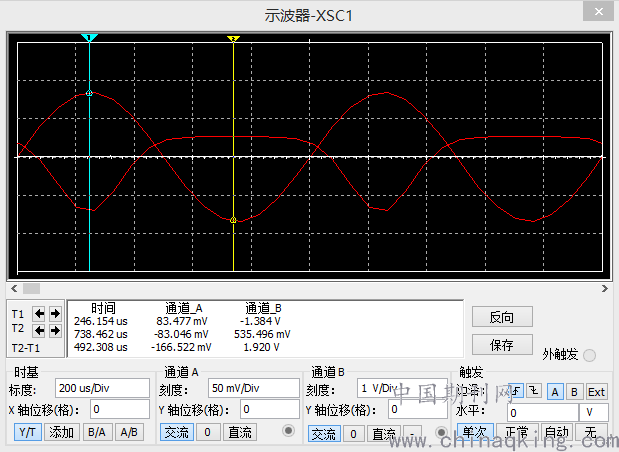Click the cyan T1 cursor marker triangle

[x=89, y=38]
